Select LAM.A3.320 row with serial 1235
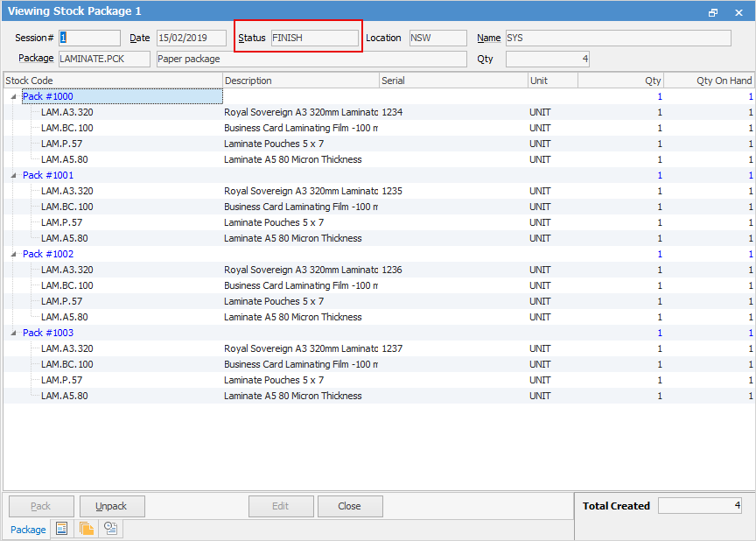Screen dimensions: 756x541 [x=66, y=191]
